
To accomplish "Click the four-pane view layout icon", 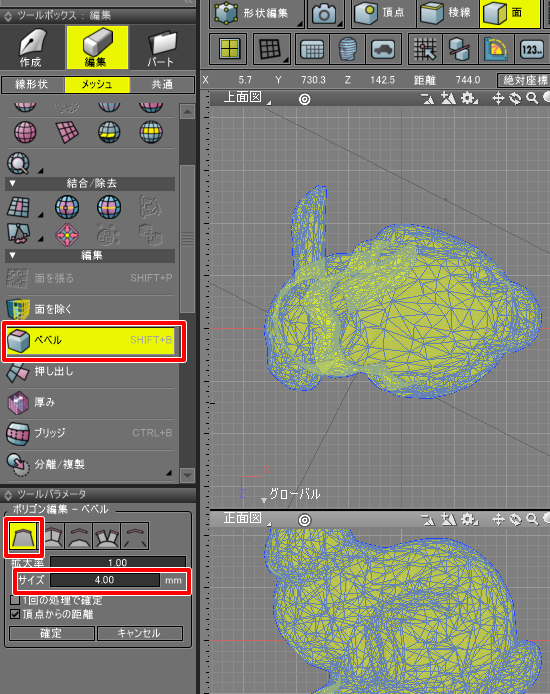I will (230, 49).
